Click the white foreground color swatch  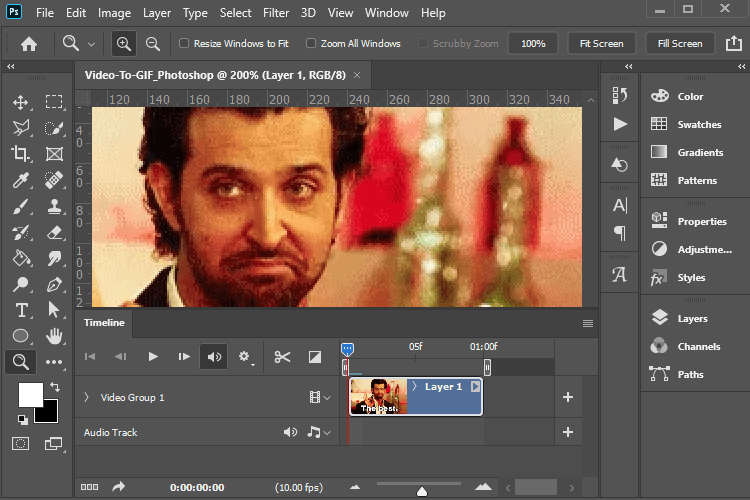(x=30, y=394)
